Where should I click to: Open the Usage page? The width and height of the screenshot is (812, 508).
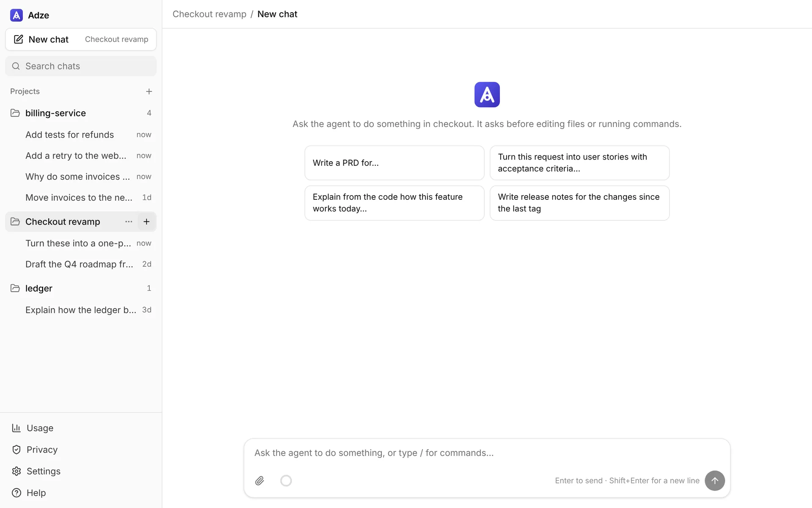pyautogui.click(x=81, y=428)
